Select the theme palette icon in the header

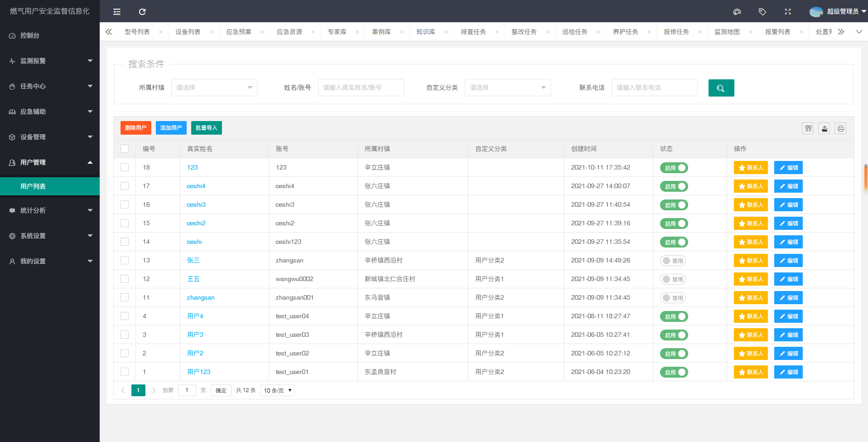pos(737,11)
